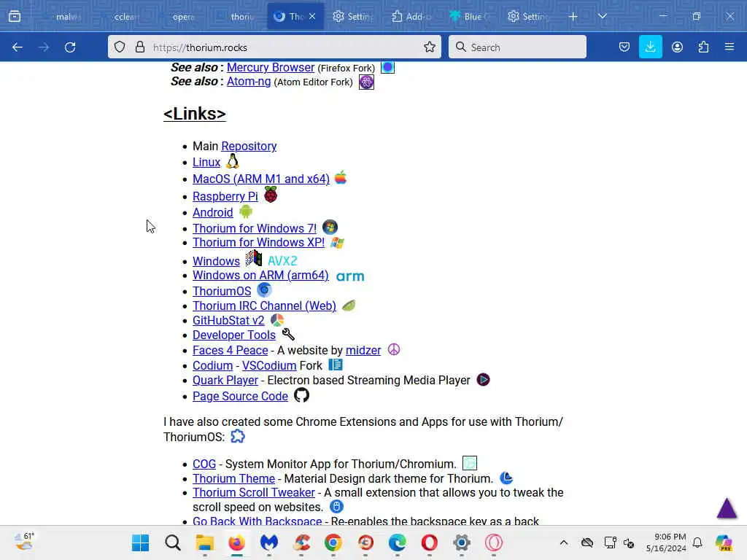747x560 pixels.
Task: Open the ThoriumOS link
Action: [x=222, y=292]
